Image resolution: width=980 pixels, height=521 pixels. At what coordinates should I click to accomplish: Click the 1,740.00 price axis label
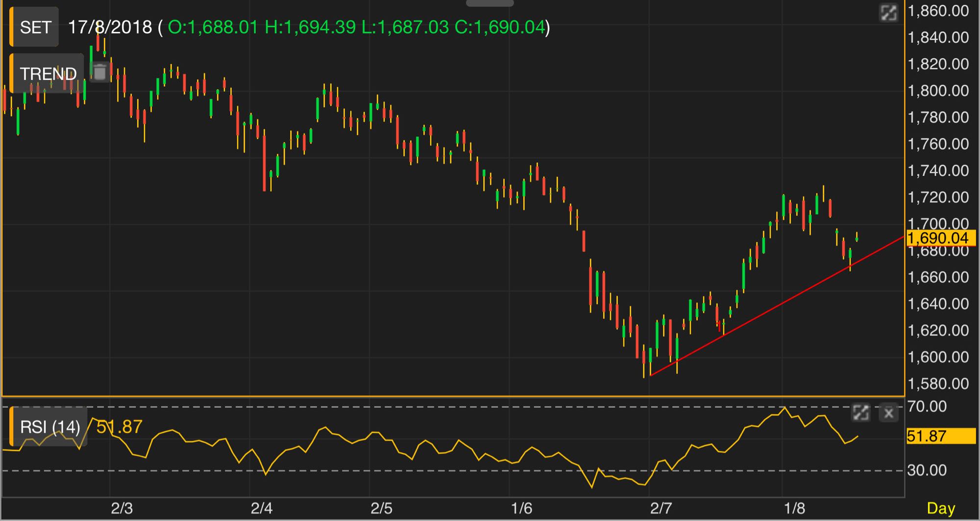[x=938, y=171]
